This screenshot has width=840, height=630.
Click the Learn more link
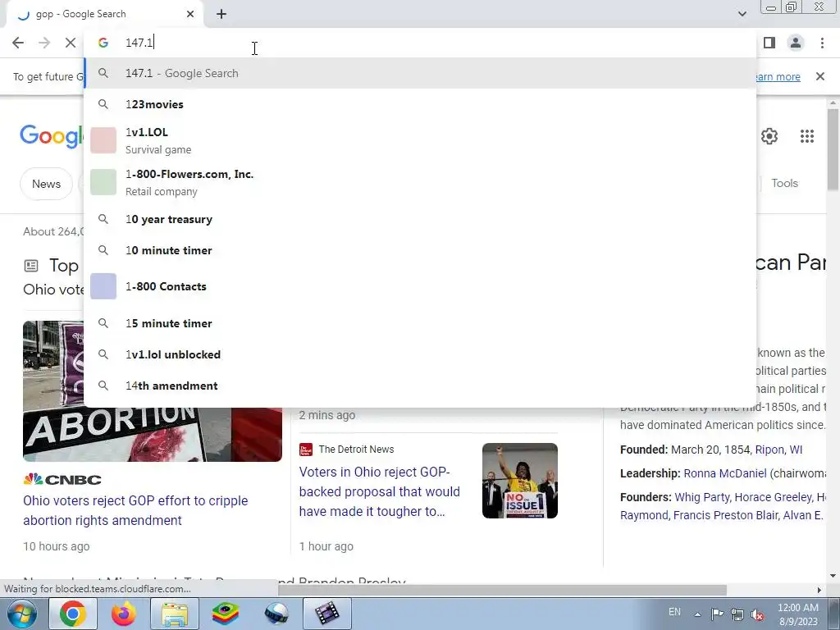(777, 76)
